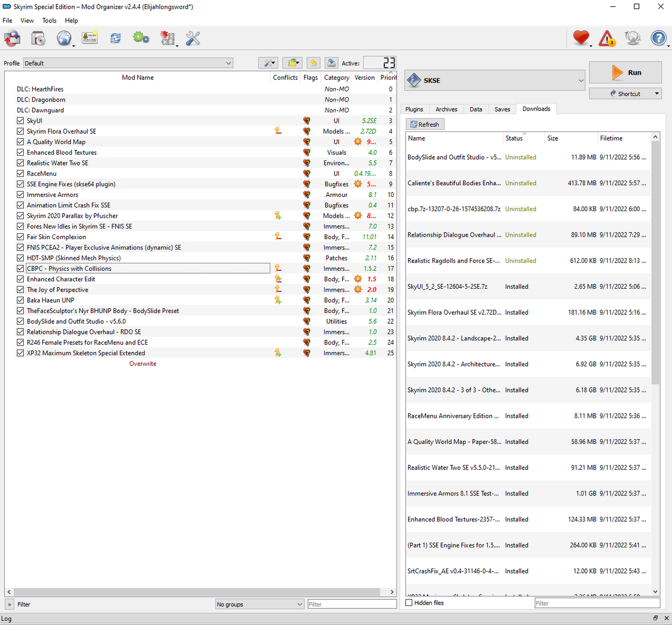Click the update globe icon
This screenshot has height=625, width=672.
click(x=633, y=38)
